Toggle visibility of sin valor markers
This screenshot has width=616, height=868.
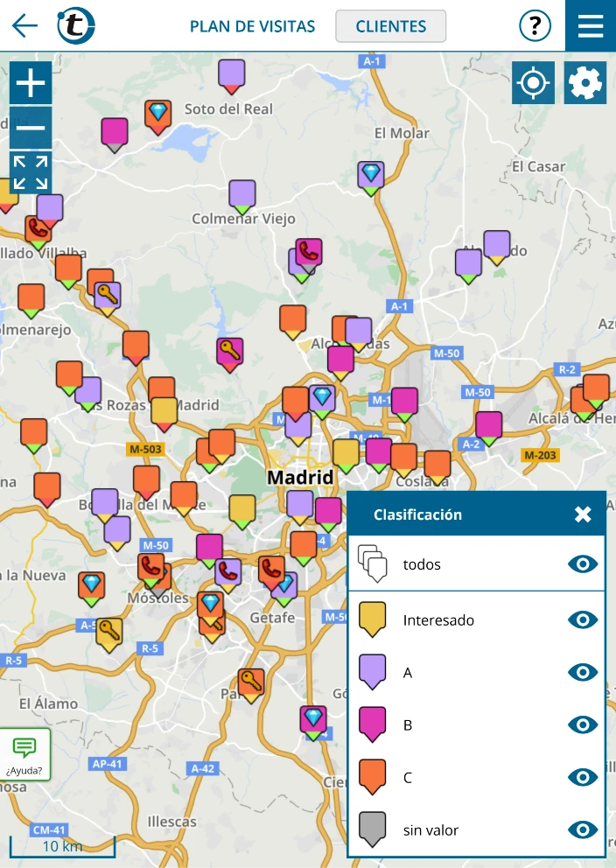point(583,830)
